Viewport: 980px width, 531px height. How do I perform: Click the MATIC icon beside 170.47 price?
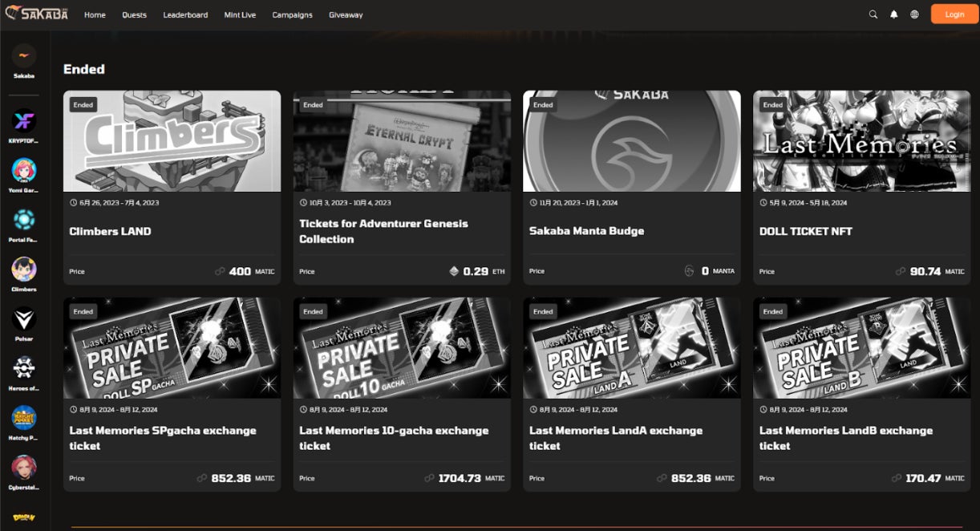point(896,478)
